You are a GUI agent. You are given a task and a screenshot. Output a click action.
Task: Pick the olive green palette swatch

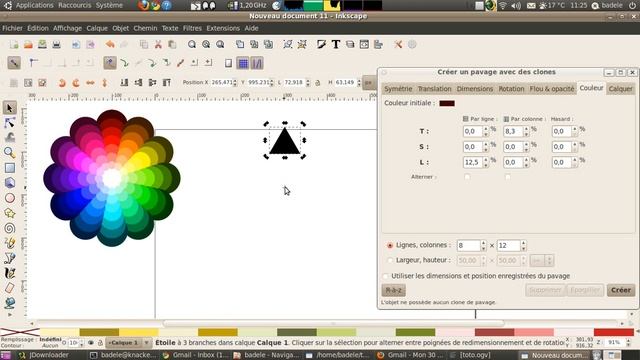point(415,332)
